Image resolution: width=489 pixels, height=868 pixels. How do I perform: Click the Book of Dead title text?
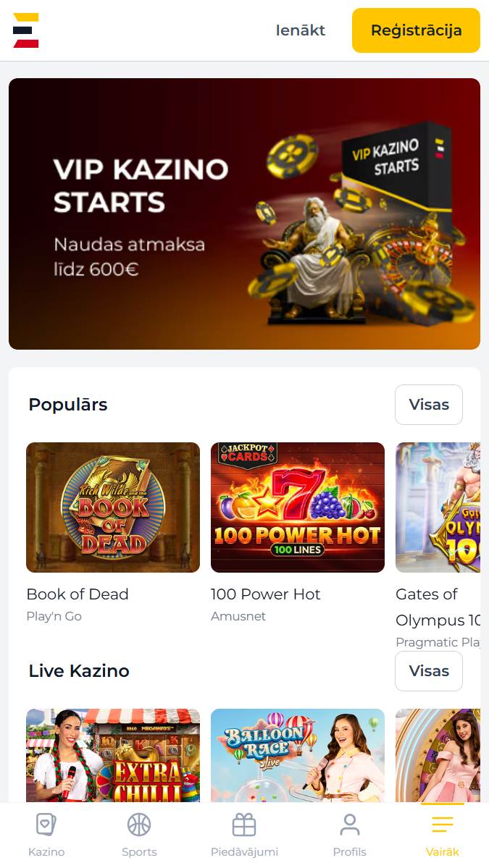point(78,594)
